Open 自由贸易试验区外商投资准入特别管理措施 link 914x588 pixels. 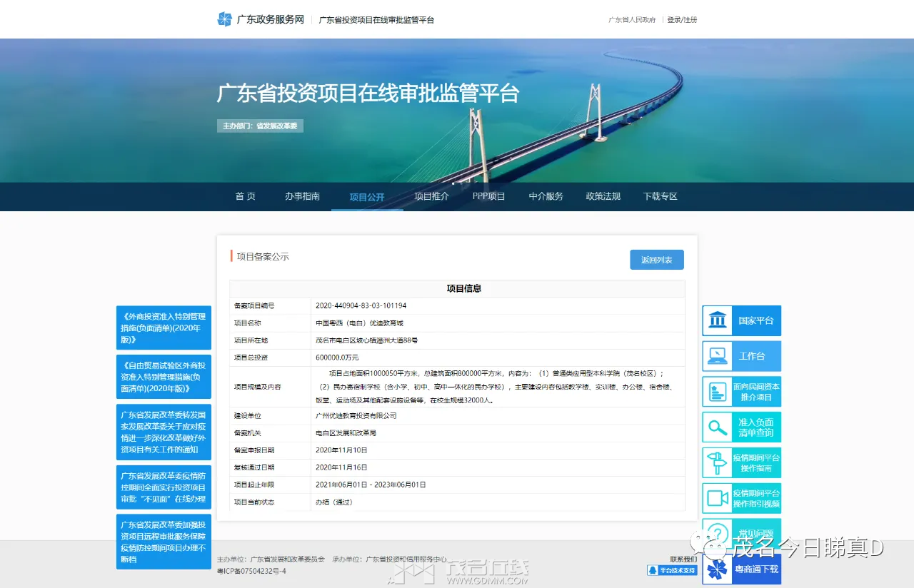[164, 377]
